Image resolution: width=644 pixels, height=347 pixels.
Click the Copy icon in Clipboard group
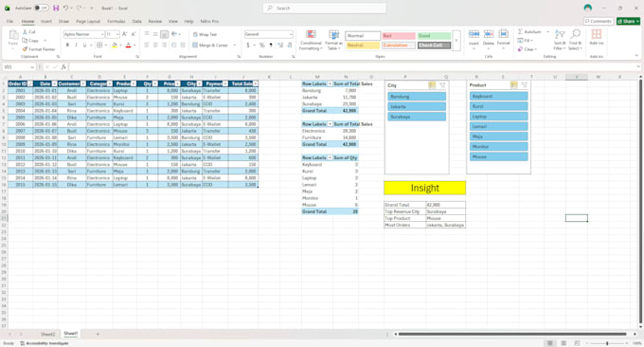tap(25, 40)
